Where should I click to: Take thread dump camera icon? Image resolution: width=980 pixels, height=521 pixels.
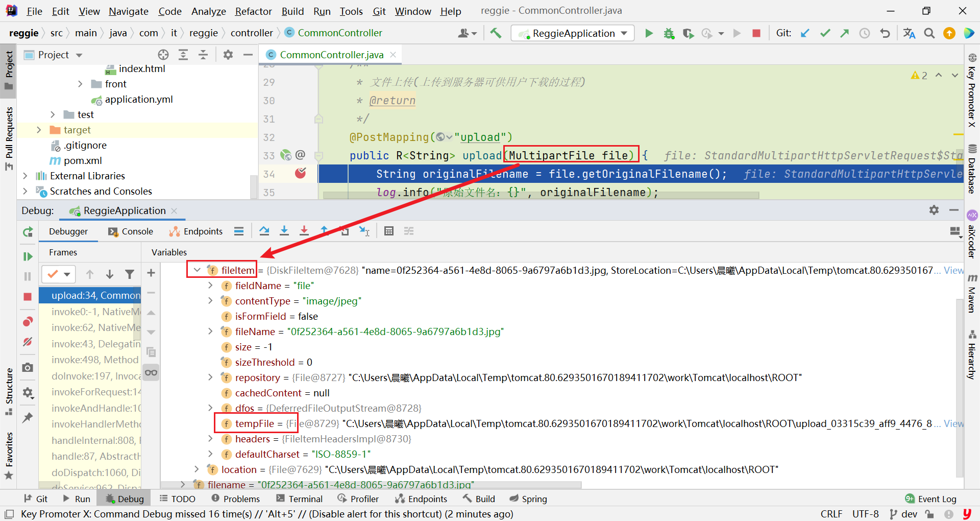(x=28, y=367)
